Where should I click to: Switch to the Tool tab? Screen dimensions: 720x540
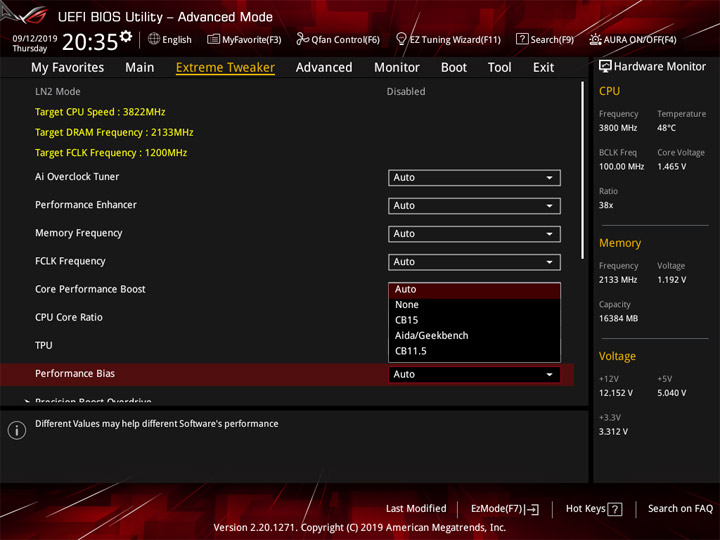(x=500, y=68)
